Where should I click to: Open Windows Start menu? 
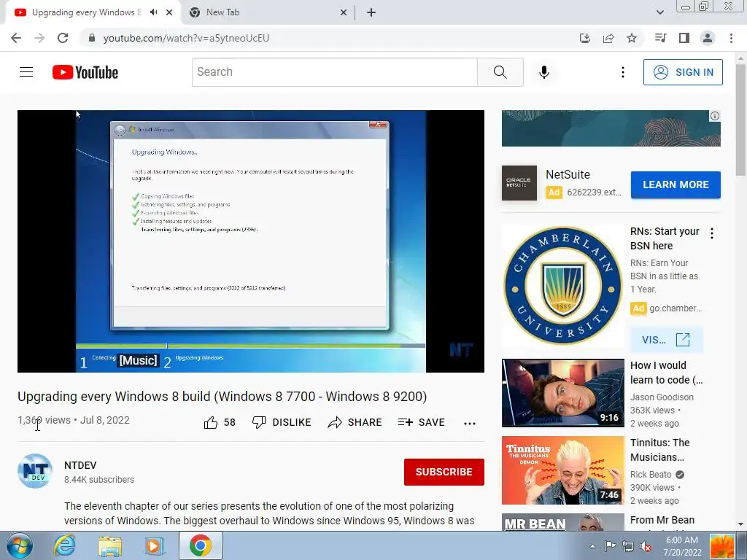click(x=20, y=545)
